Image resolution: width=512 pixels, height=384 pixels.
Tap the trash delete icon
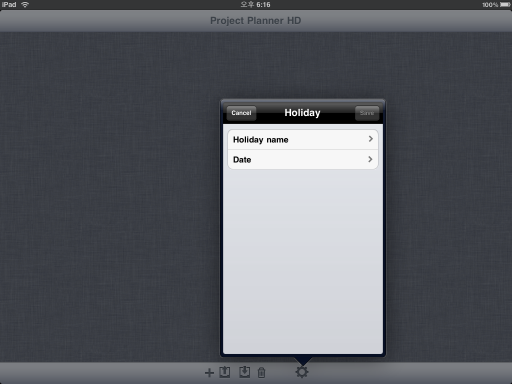[x=262, y=372]
